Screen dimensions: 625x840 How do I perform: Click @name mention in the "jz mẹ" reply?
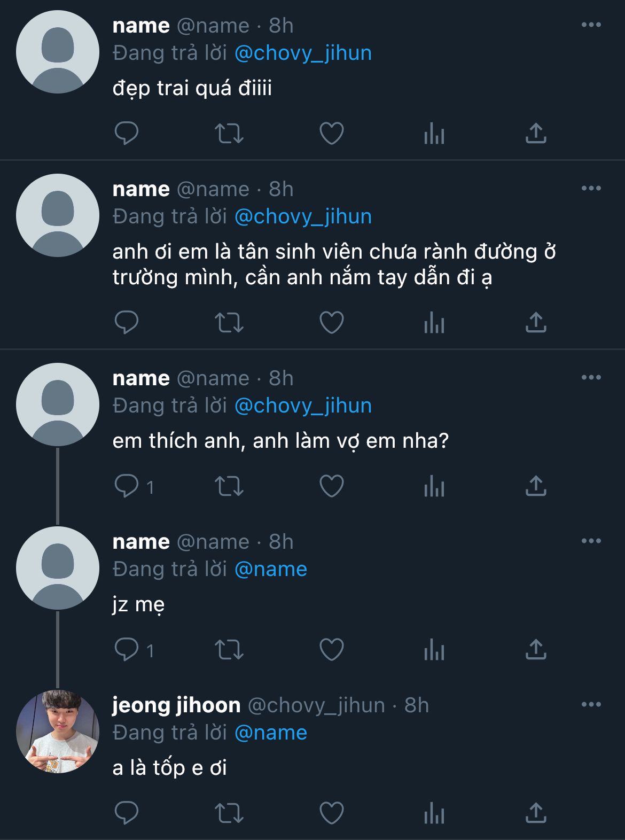point(271,570)
